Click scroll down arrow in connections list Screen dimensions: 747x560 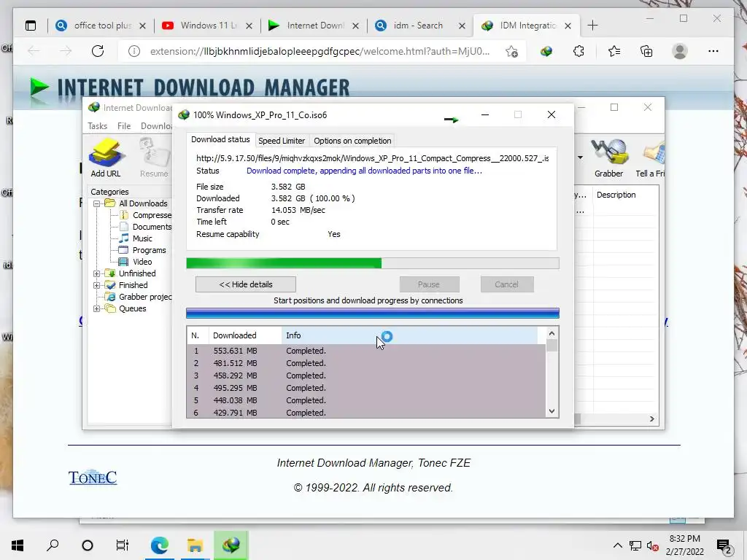tap(551, 411)
